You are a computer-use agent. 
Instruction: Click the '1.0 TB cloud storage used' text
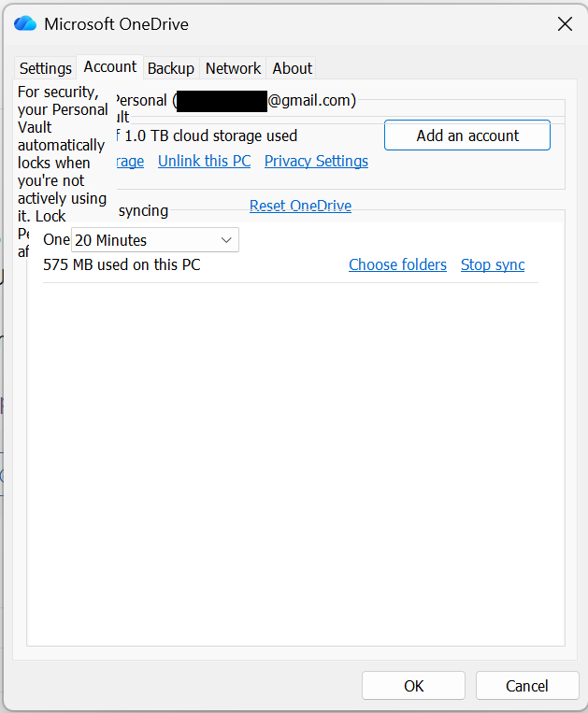210,135
